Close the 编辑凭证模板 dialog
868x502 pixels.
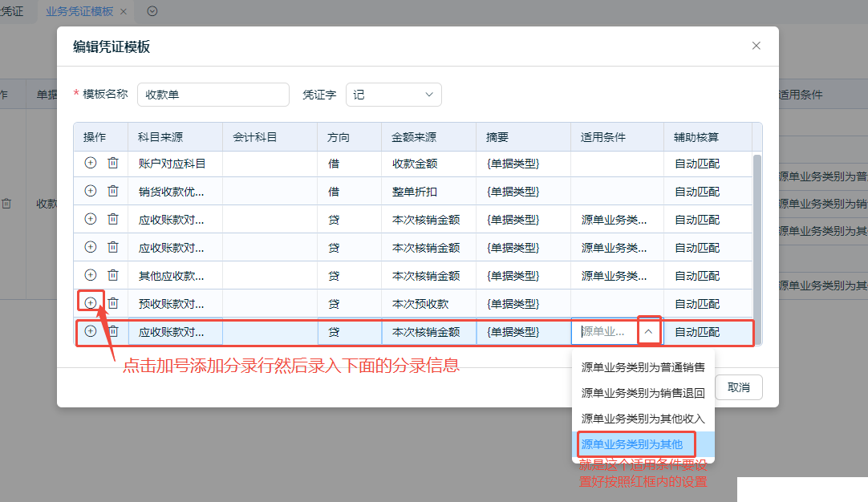click(x=756, y=46)
